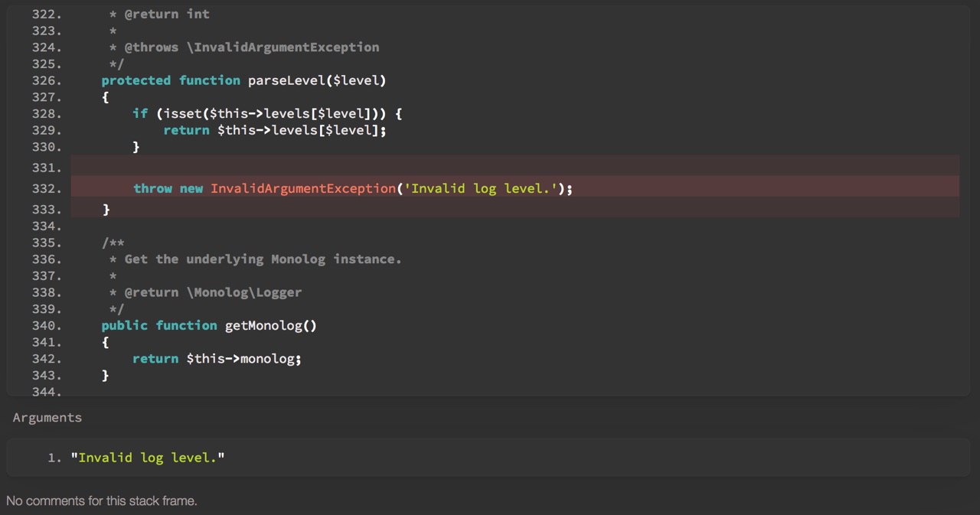The image size is (980, 515).
Task: Select line number 344.
Action: [x=46, y=392]
